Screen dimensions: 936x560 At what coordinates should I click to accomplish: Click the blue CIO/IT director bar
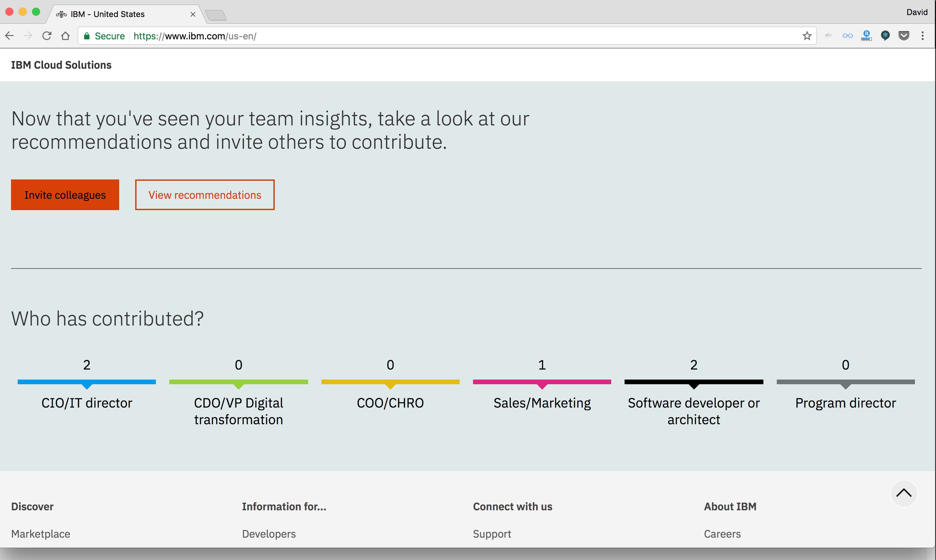coord(86,382)
